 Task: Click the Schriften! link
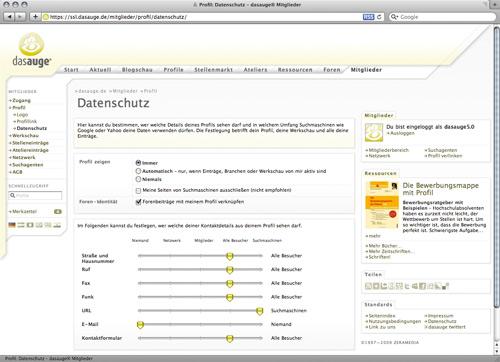(378, 257)
